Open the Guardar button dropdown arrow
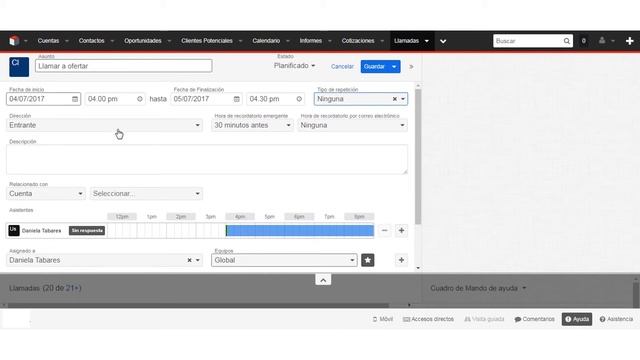The height and width of the screenshot is (360, 640). pyautogui.click(x=394, y=67)
